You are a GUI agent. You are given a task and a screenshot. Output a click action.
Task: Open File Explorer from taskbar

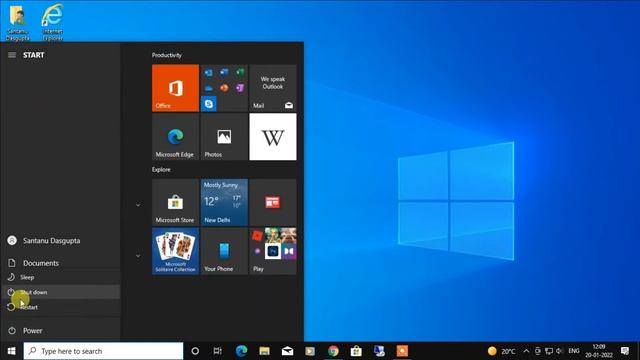264,351
